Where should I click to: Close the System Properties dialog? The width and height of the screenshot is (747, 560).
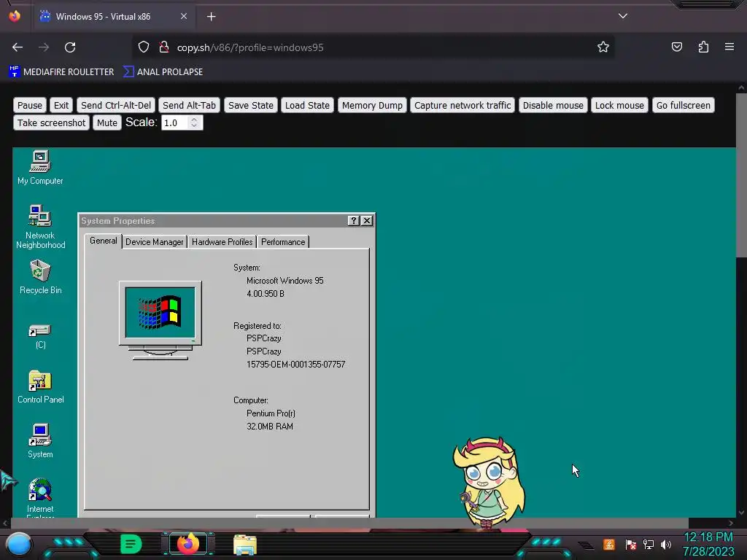pos(366,220)
